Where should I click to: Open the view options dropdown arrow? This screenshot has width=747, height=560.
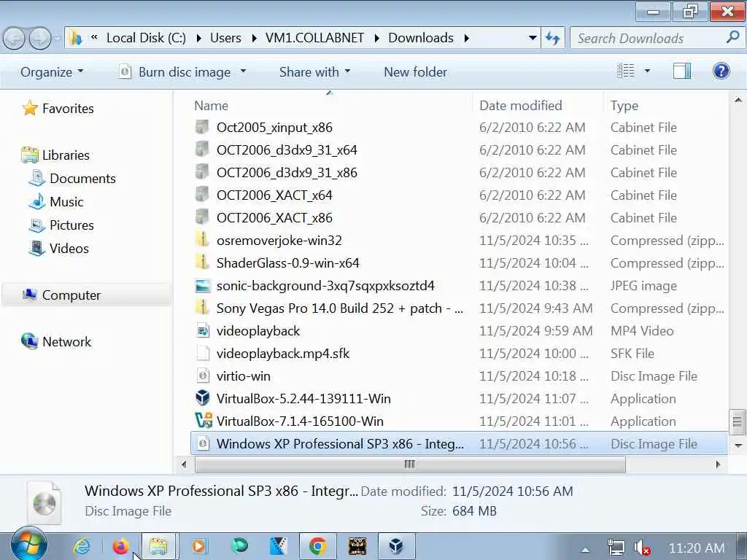[648, 71]
